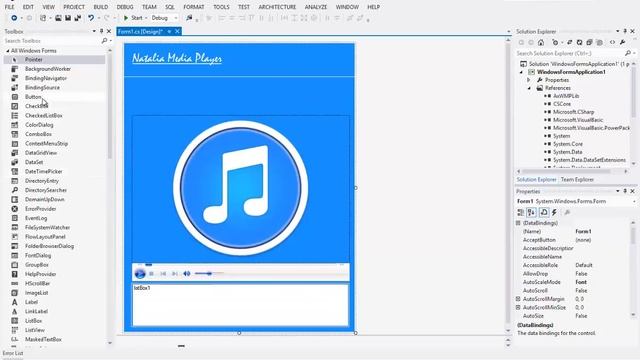Expand the AutoScrollMargin property
Screen dimensions: 640x360
point(518,299)
